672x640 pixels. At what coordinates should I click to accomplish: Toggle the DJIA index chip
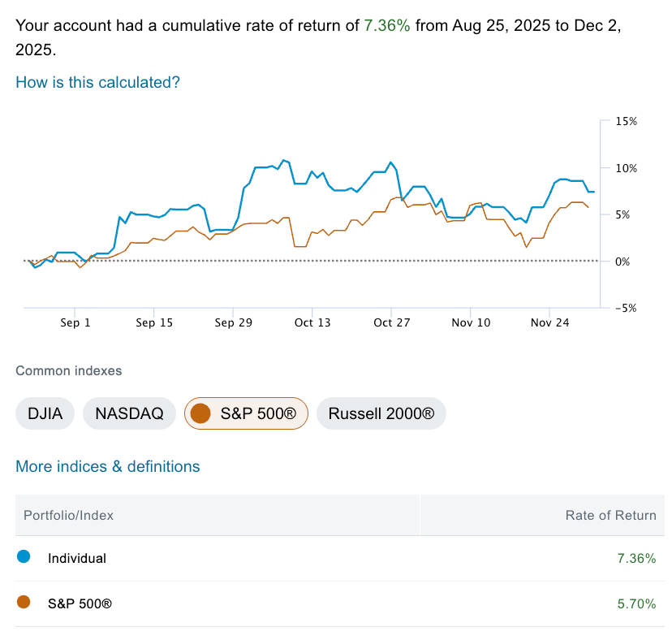[x=45, y=413]
